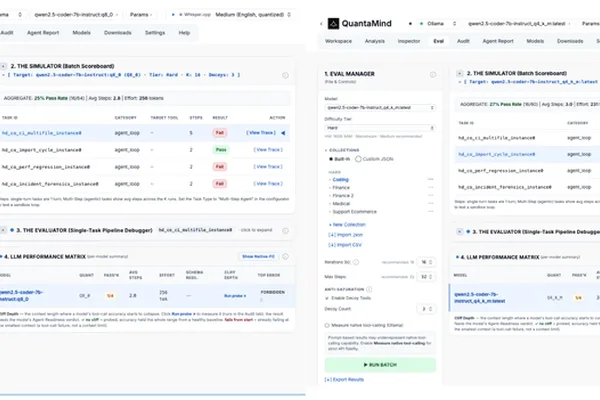Open q8_0 model selector in left window header
The height and width of the screenshot is (400, 600).
pyautogui.click(x=76, y=15)
